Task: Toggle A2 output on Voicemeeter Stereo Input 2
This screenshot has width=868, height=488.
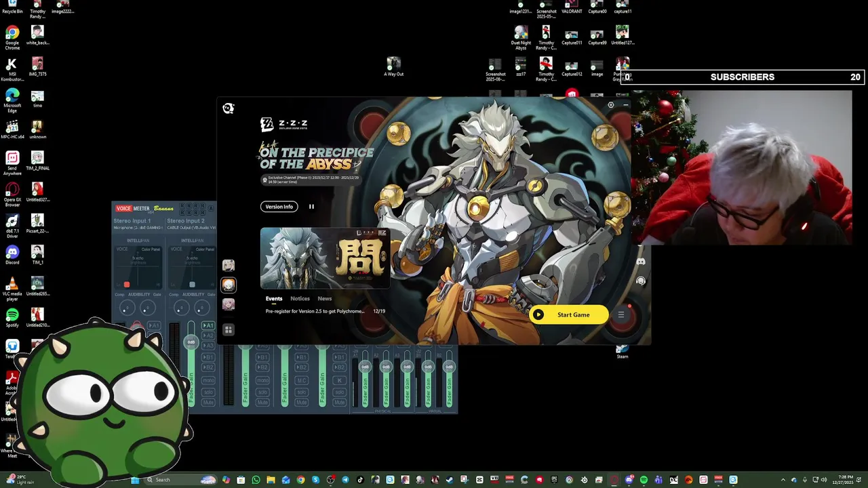Action: tap(208, 335)
